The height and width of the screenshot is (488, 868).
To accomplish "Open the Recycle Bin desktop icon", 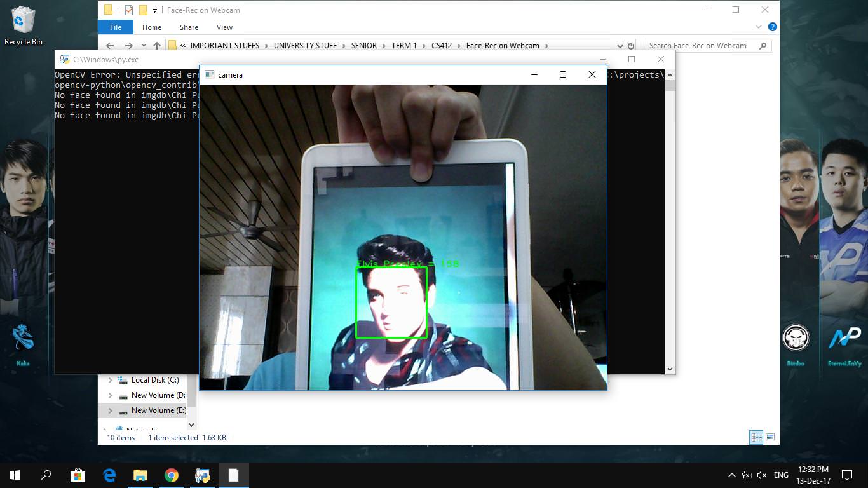I will tap(24, 25).
